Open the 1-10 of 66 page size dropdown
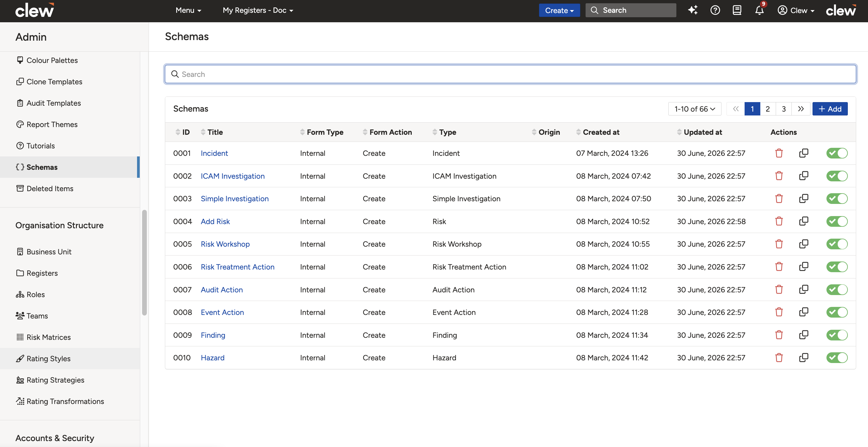868x447 pixels. [x=694, y=109]
